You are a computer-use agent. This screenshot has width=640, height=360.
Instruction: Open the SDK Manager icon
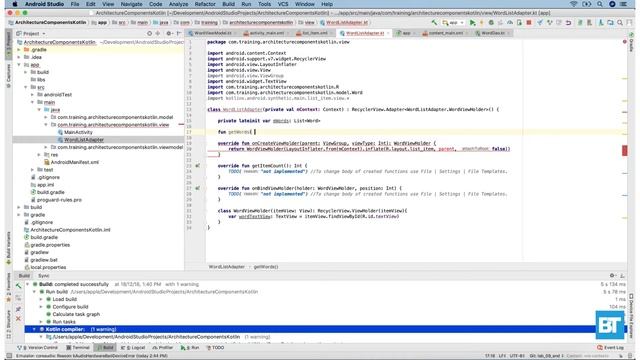[x=601, y=23]
